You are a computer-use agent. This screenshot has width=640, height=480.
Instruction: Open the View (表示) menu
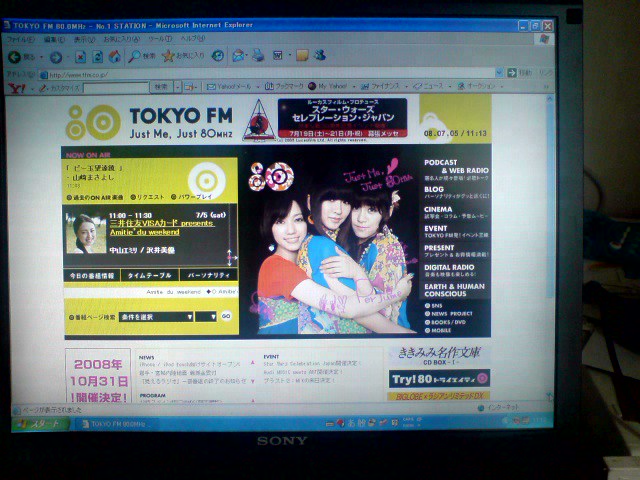pyautogui.click(x=84, y=39)
